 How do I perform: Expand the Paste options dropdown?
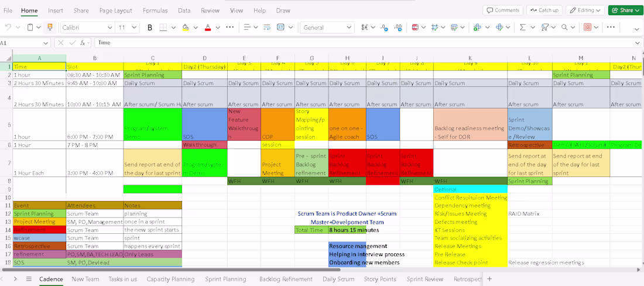38,28
